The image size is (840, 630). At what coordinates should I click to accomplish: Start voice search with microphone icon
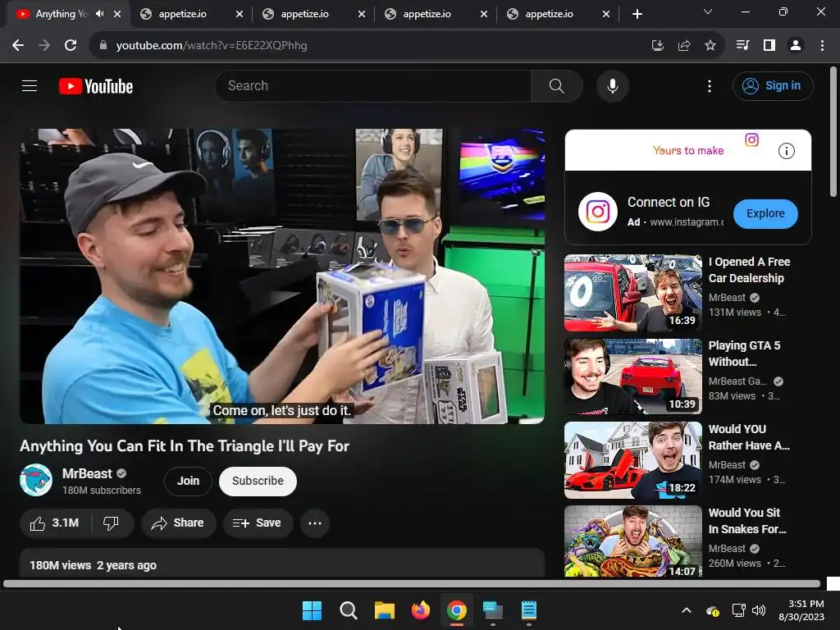pos(612,85)
